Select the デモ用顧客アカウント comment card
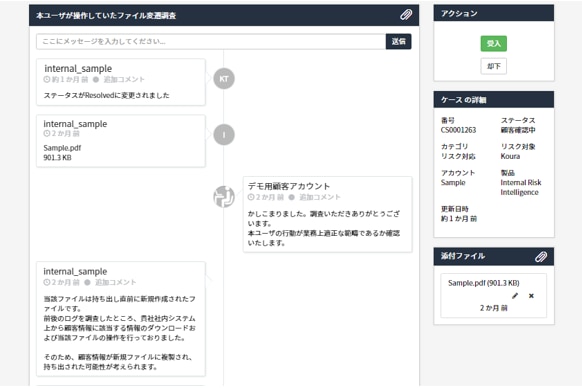 tap(327, 214)
